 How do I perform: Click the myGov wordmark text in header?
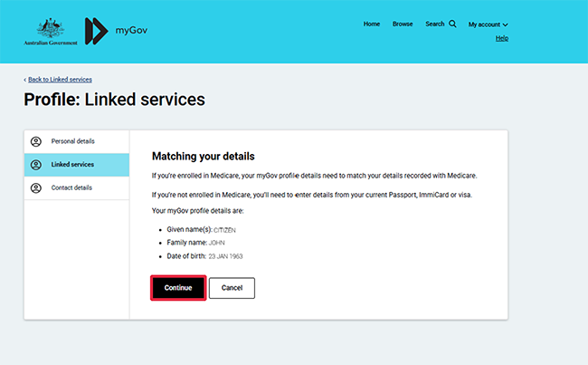(x=131, y=31)
